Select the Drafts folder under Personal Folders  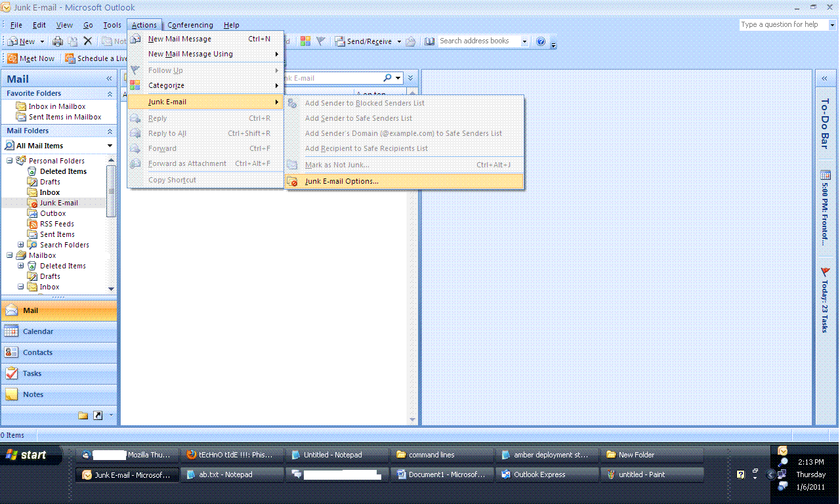(50, 182)
